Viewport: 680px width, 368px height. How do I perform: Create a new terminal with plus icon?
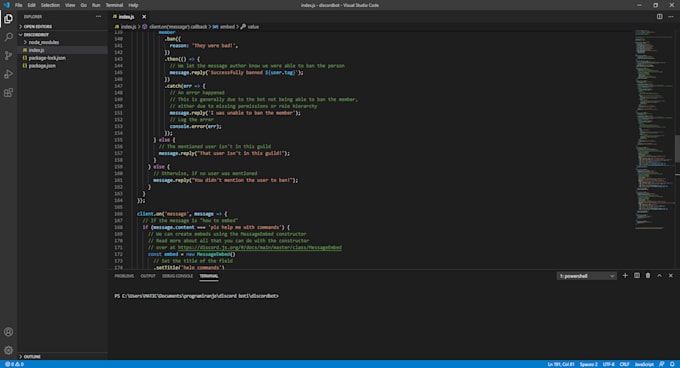(625, 276)
